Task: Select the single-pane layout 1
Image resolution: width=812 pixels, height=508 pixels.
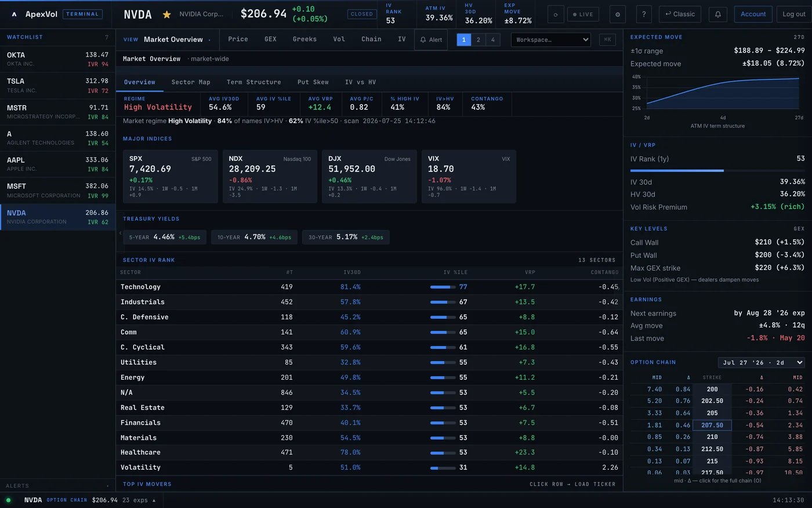Action: pyautogui.click(x=463, y=39)
